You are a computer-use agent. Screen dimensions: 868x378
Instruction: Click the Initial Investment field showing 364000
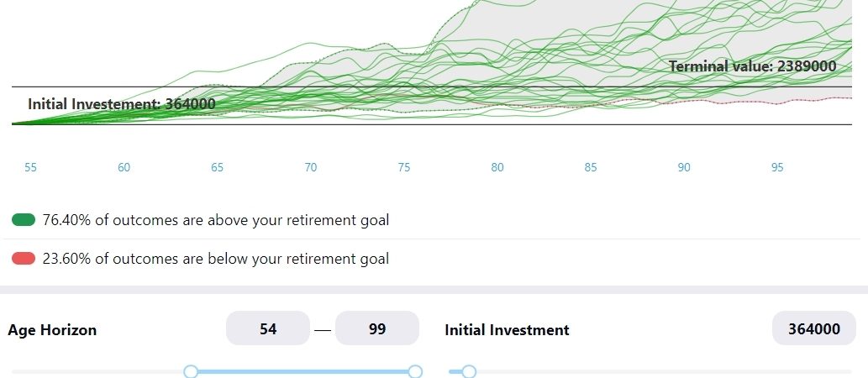(814, 329)
